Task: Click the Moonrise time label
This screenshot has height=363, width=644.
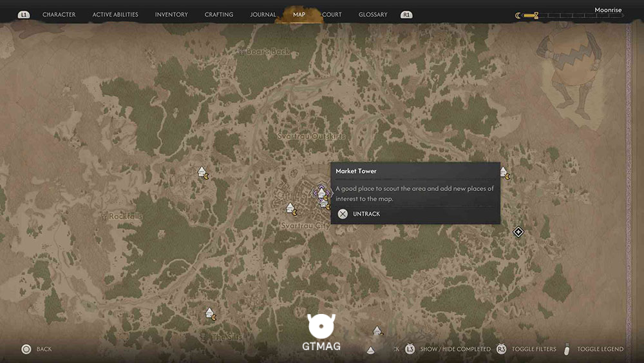Action: 608,10
